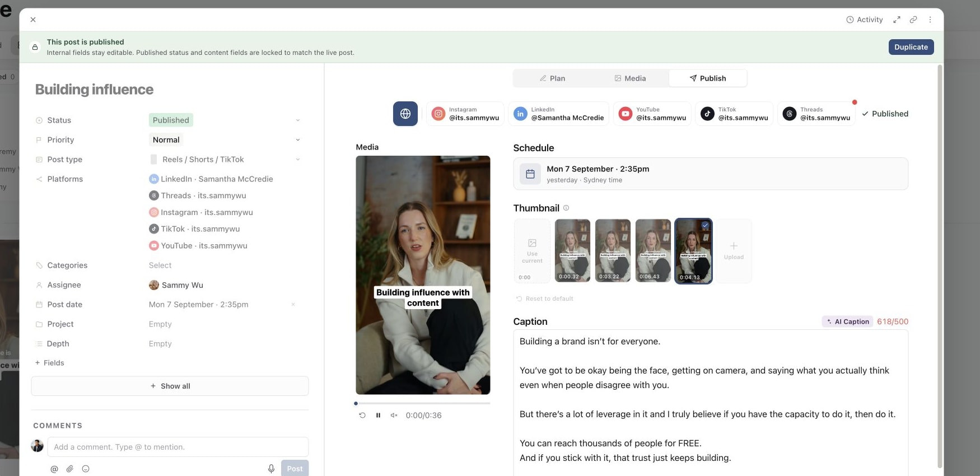The width and height of the screenshot is (980, 476).
Task: Click the video preview media
Action: tap(423, 275)
